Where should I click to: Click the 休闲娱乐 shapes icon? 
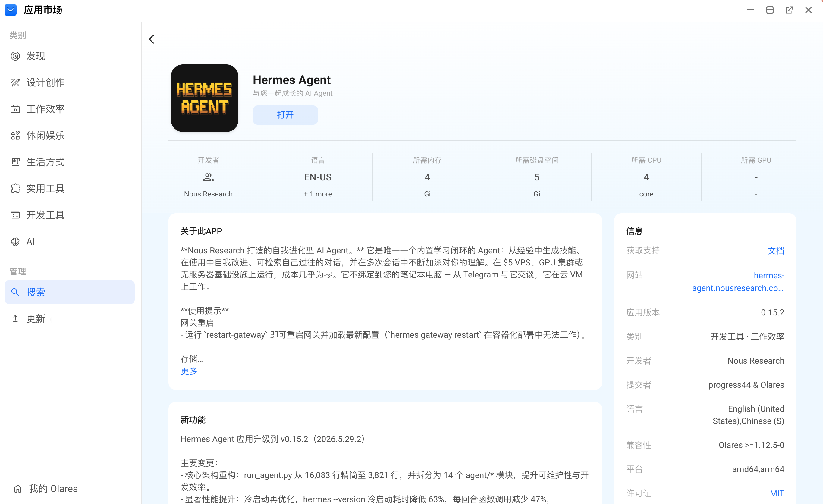coord(15,135)
